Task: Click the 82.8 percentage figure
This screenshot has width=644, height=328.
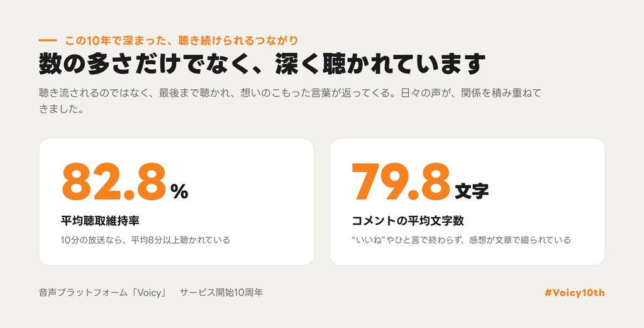Action: pyautogui.click(x=114, y=182)
